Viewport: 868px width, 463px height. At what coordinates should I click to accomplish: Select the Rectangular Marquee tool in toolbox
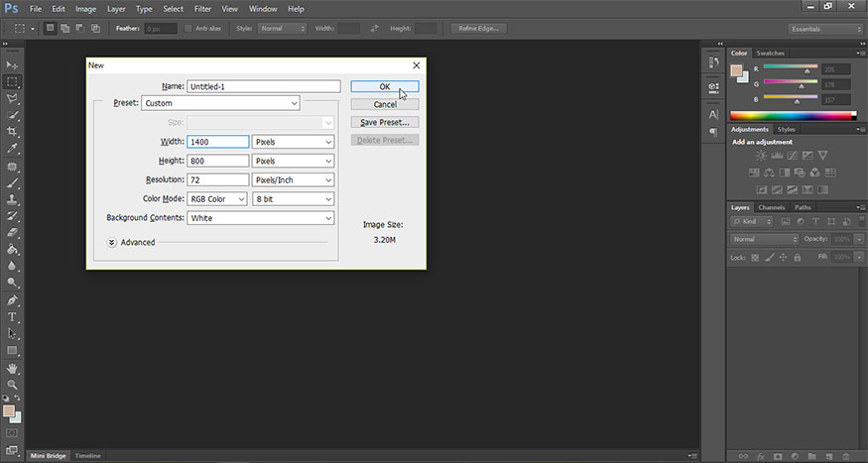click(12, 82)
